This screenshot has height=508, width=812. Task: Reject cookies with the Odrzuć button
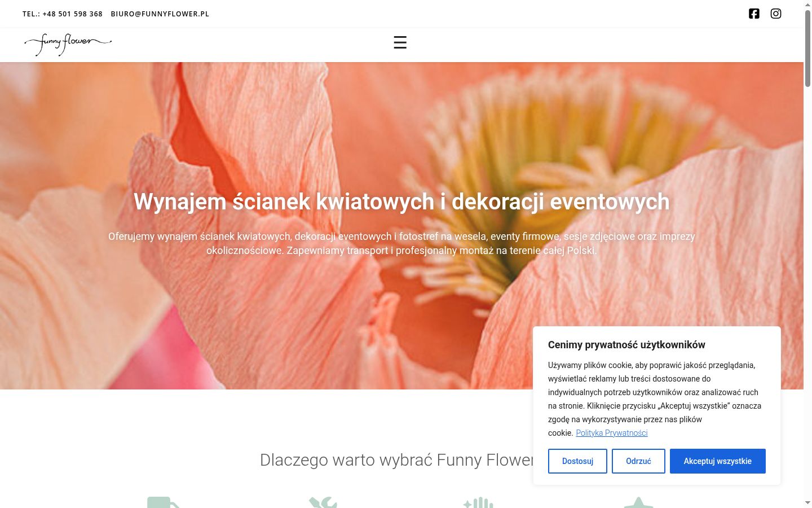click(638, 461)
